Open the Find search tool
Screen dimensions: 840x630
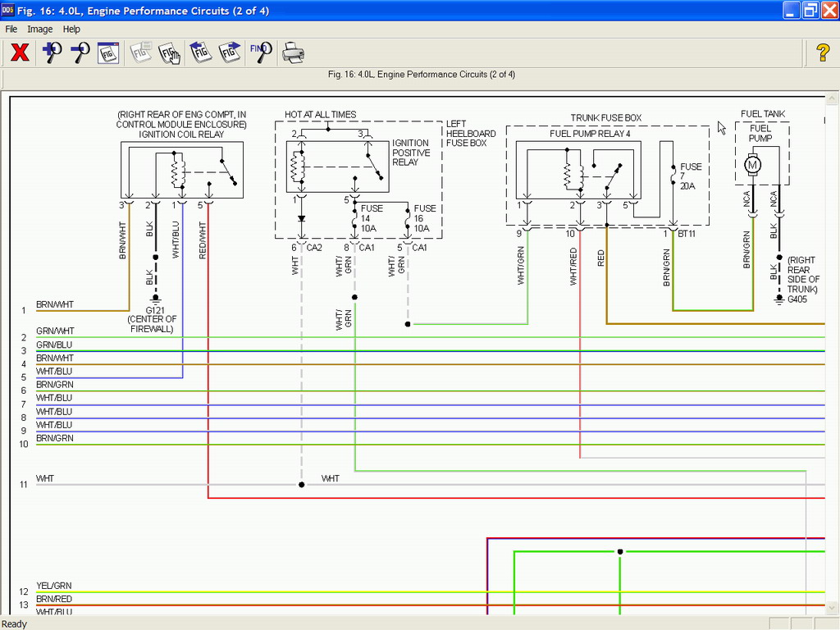[x=261, y=52]
